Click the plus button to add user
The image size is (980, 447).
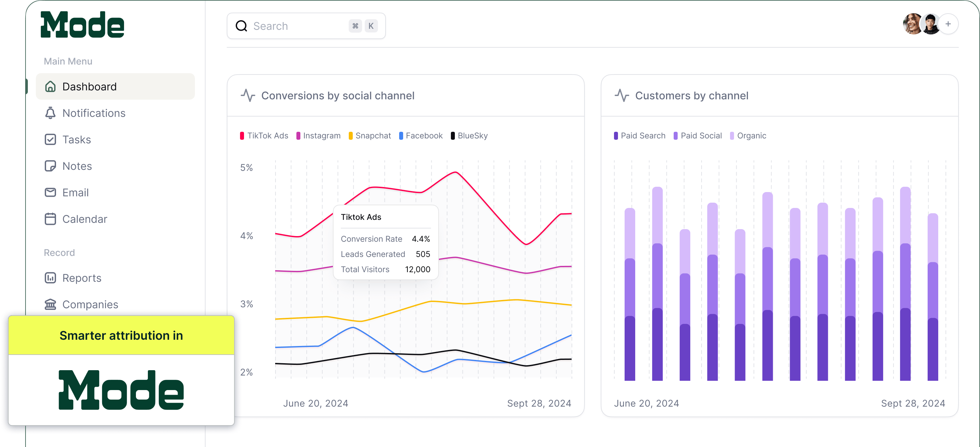[948, 24]
